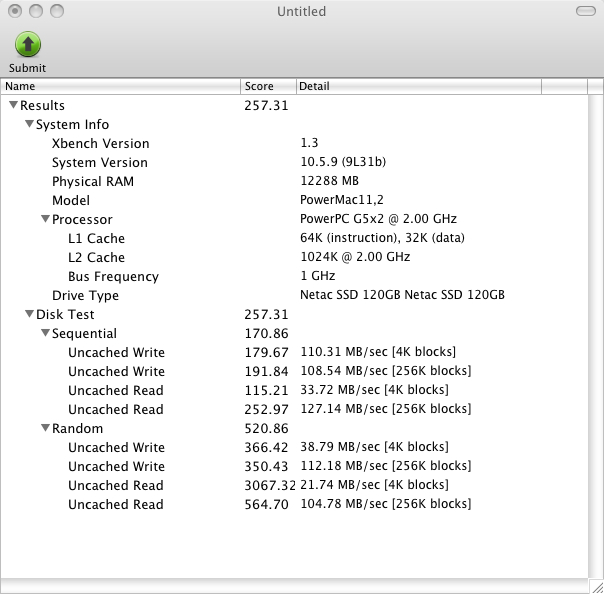
Task: Click the 104.78 MB/sec [256K blocks] detail
Action: 386,503
